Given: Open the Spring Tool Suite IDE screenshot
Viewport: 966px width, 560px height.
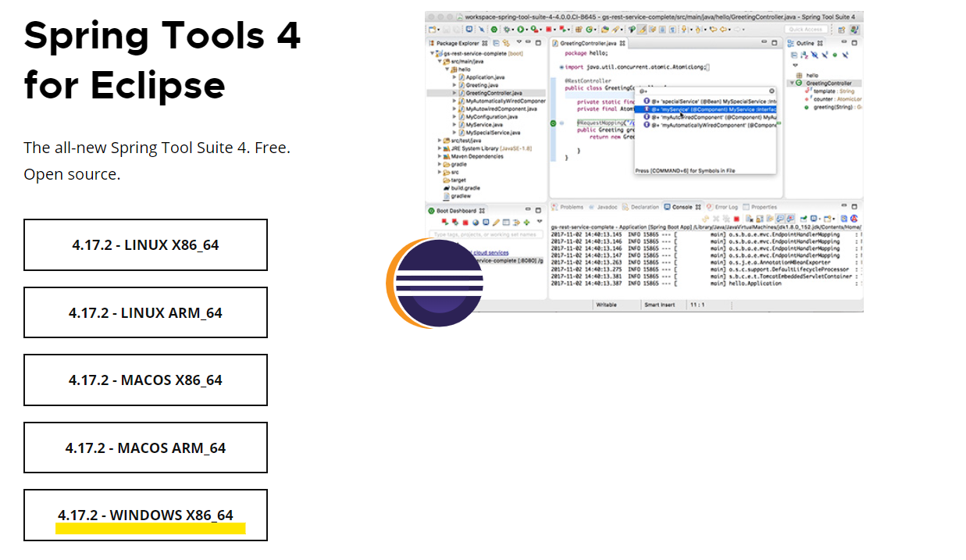Looking at the screenshot, I should pyautogui.click(x=644, y=162).
